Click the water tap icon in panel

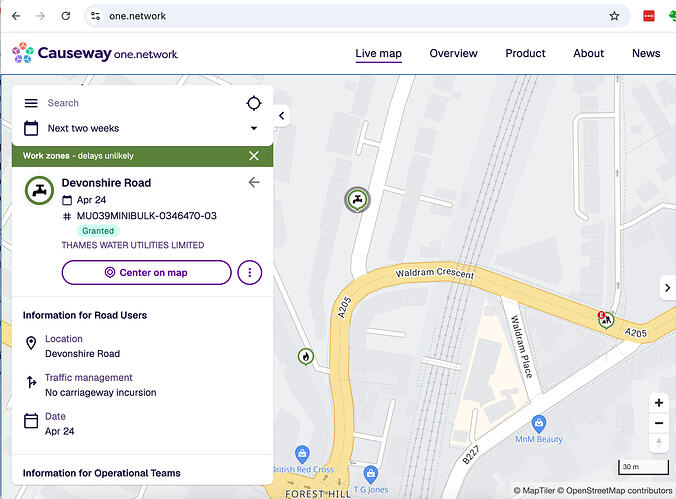click(x=39, y=190)
